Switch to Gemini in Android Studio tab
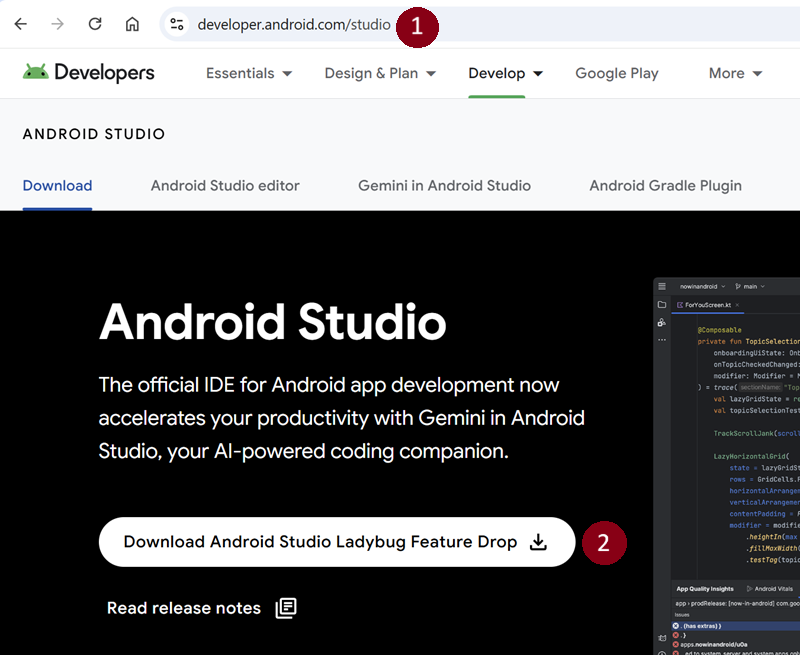The width and height of the screenshot is (800, 655). click(444, 186)
